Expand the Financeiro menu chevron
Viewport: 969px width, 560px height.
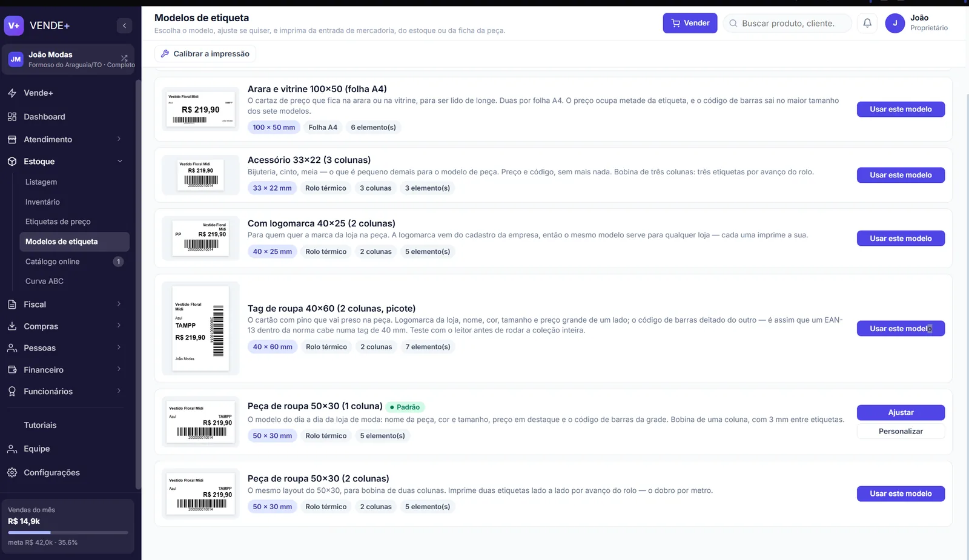(x=119, y=369)
